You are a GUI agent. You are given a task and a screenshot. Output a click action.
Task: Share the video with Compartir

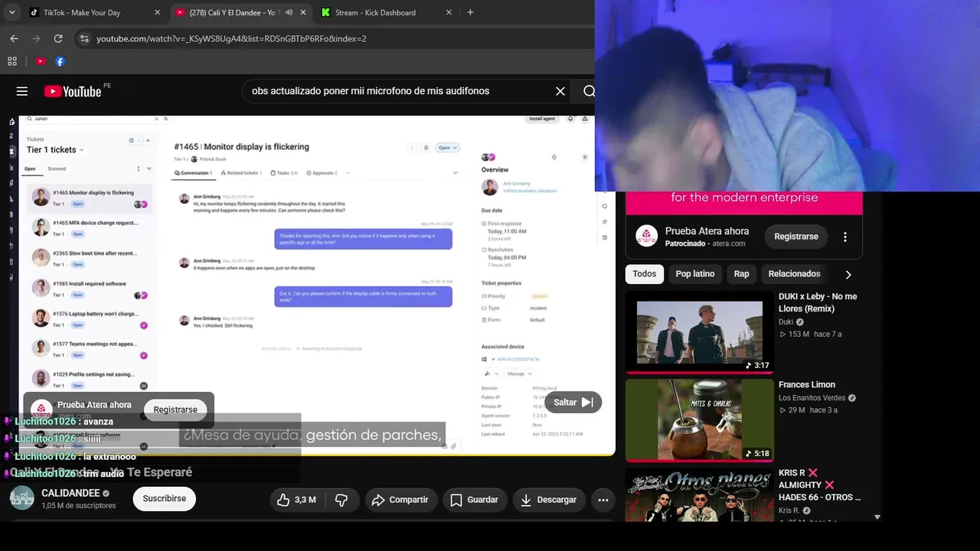coord(400,500)
